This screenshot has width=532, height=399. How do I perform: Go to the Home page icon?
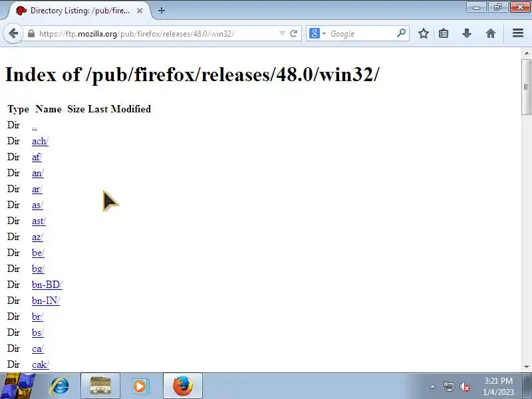tap(490, 33)
